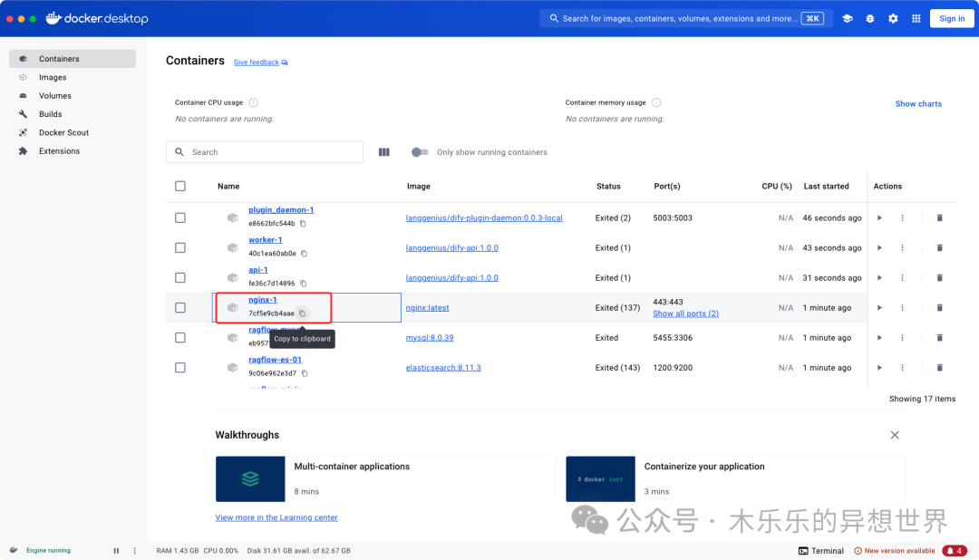Open the Settings gear icon
Screen dimensions: 979x560
tap(893, 19)
